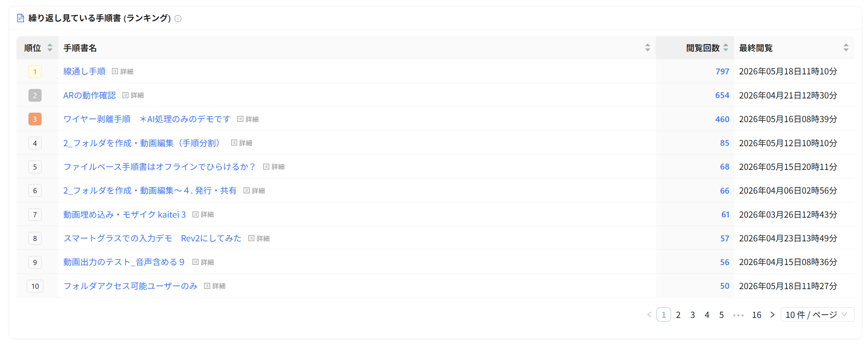
Task: Open 詳細 for フォルダアクセス可能ユーザーのみ
Action: (x=215, y=286)
